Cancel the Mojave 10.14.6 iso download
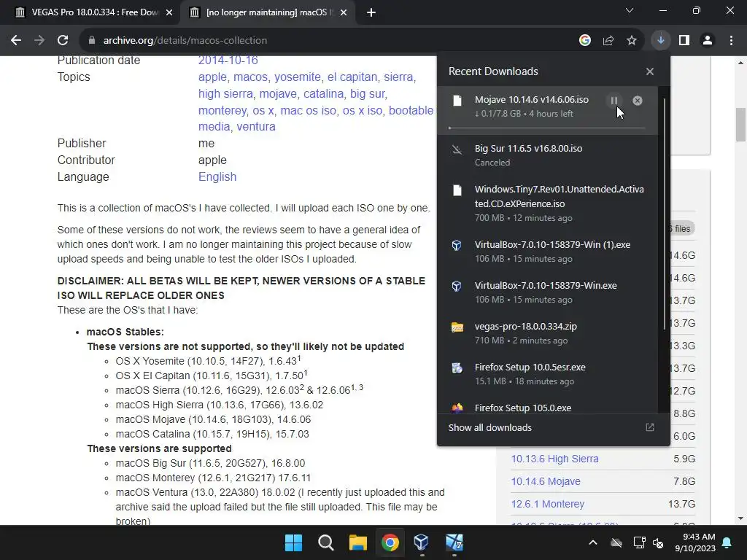The width and height of the screenshot is (747, 560). (x=638, y=101)
